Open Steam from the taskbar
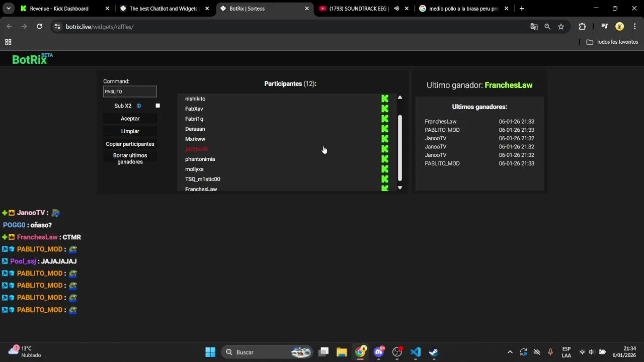The image size is (644, 362). [x=433, y=352]
